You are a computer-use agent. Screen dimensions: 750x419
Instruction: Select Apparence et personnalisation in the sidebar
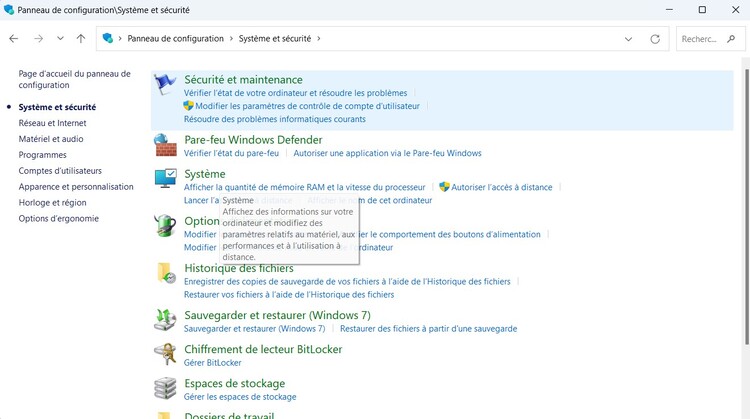click(x=76, y=187)
